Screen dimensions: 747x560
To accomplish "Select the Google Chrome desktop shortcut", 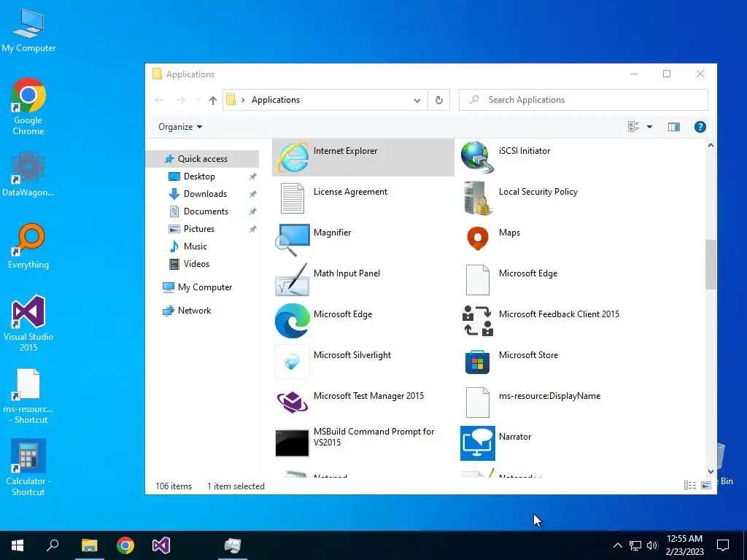I will point(28,106).
